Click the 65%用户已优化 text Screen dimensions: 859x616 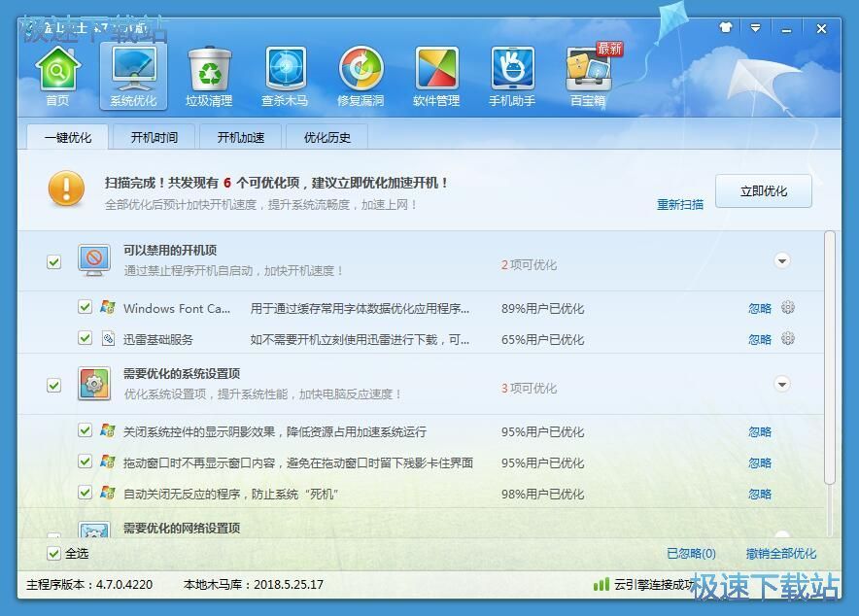click(542, 339)
